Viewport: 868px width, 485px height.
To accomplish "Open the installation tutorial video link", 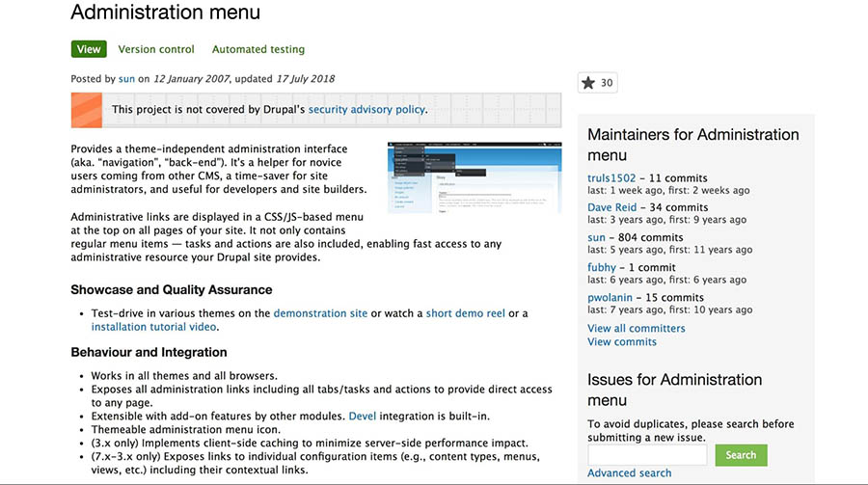I will tap(153, 327).
